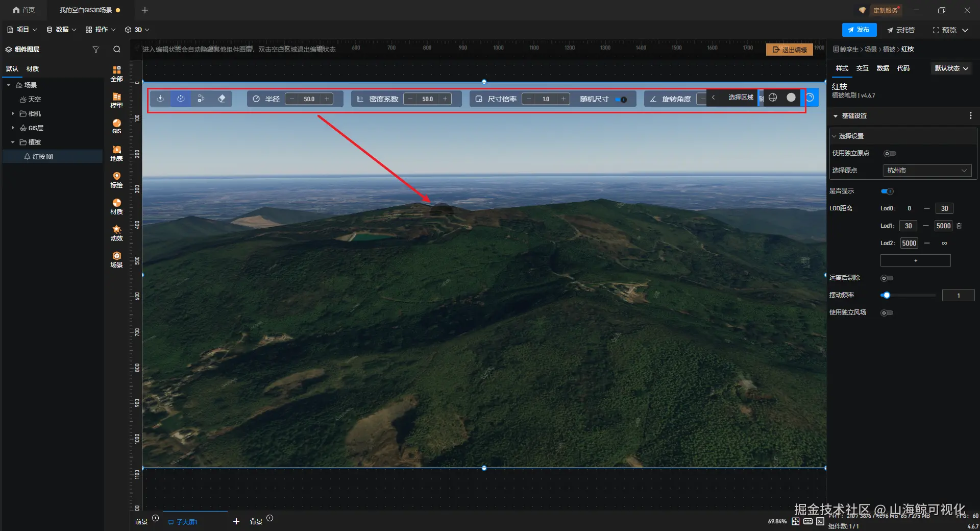Select the highlighted circular brush tool
980x531 pixels.
[x=181, y=99]
